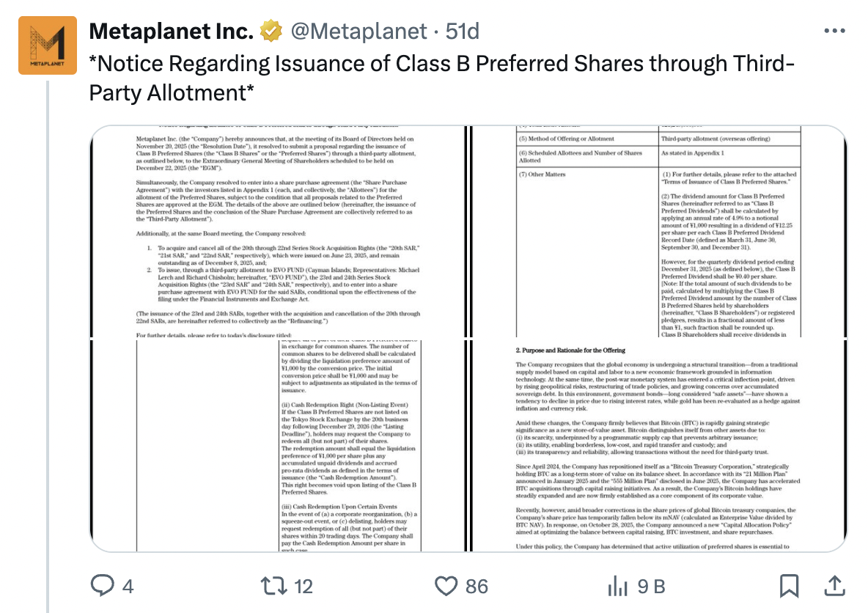
Task: Click the gold verified badge
Action: pyautogui.click(x=272, y=31)
